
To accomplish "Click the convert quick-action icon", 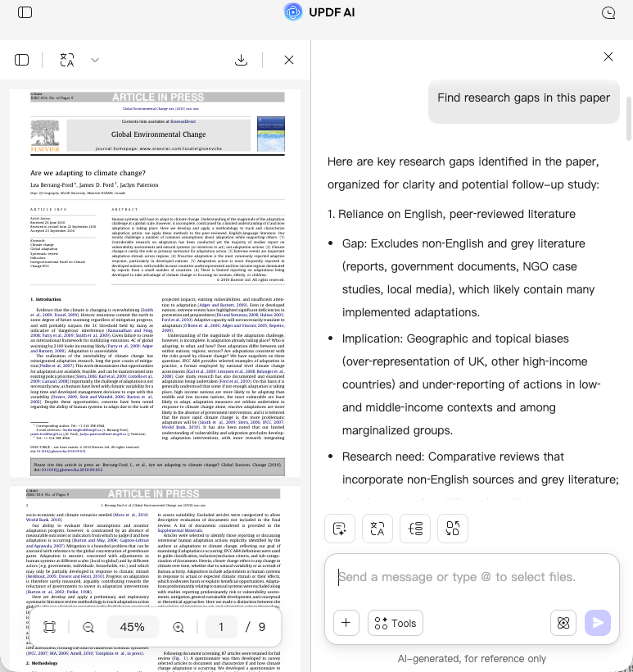I will click(453, 529).
